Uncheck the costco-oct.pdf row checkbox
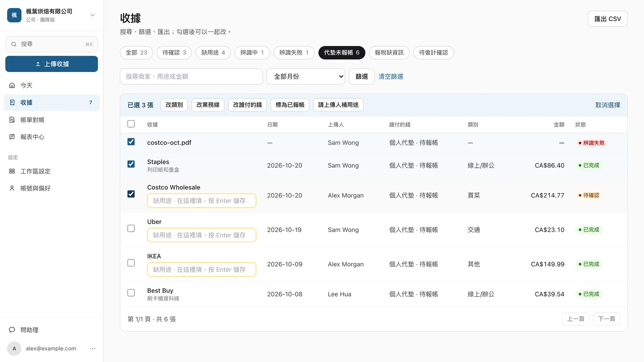Screen dimensions: 644x362 (x=131, y=142)
